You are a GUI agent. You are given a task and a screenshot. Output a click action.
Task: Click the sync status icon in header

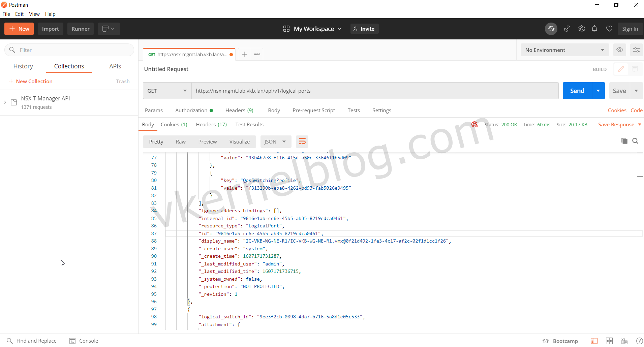pos(551,29)
